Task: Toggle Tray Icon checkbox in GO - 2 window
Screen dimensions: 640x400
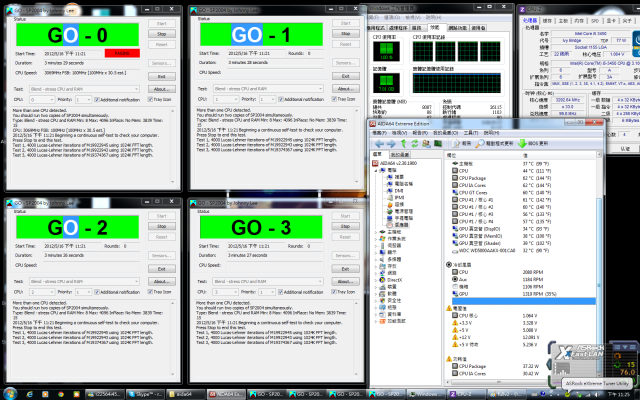Action: click(150, 292)
